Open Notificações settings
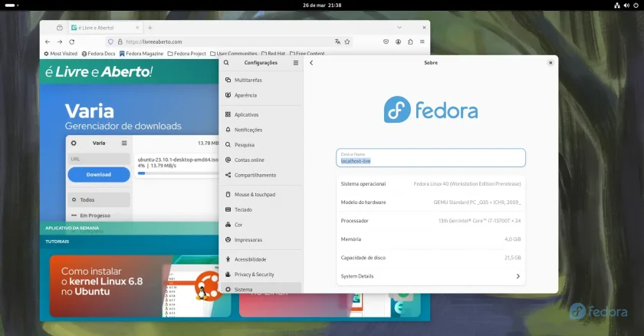The height and width of the screenshot is (336, 644). 261,130
